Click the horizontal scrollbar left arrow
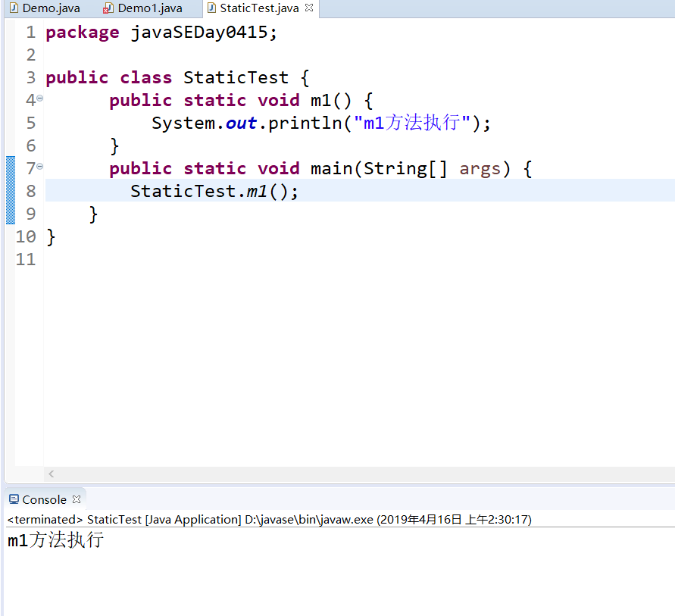Viewport: 675px width, 616px height. click(52, 474)
